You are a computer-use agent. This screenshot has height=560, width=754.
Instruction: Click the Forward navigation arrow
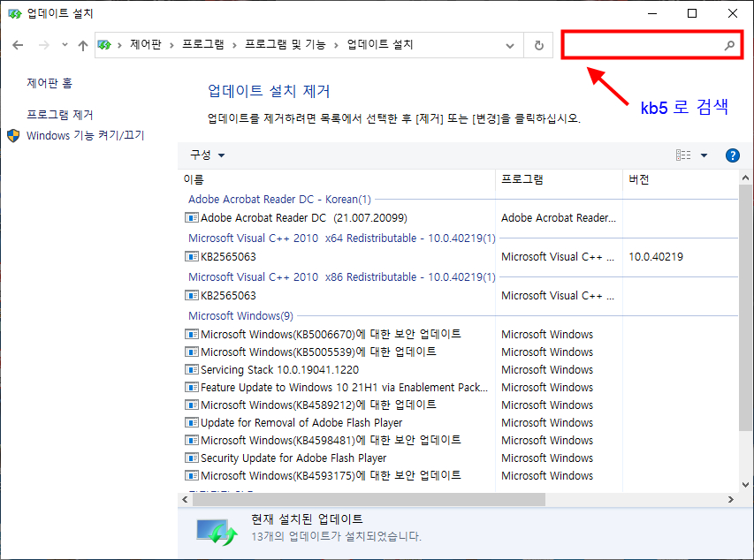tap(44, 45)
